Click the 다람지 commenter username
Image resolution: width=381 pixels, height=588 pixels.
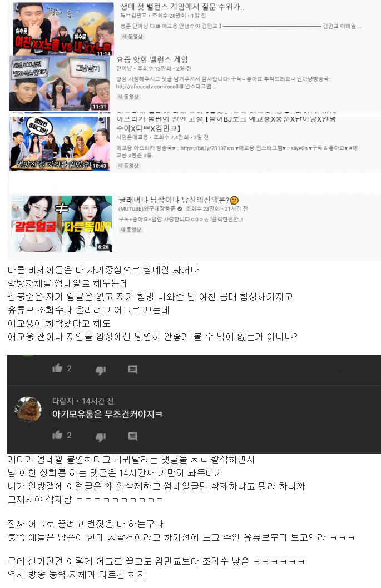pos(63,401)
